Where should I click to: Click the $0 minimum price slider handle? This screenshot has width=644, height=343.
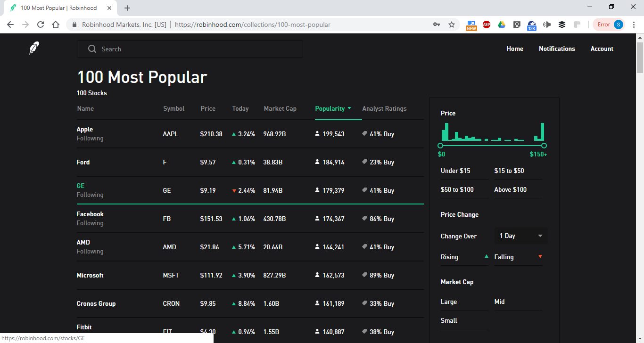(x=440, y=146)
